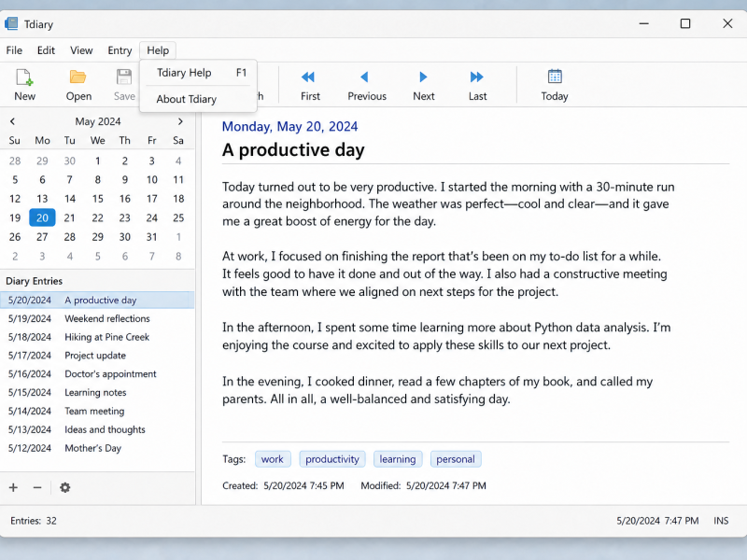This screenshot has height=560, width=747.
Task: Jump to Last entry with double-right arrow
Action: [x=477, y=77]
